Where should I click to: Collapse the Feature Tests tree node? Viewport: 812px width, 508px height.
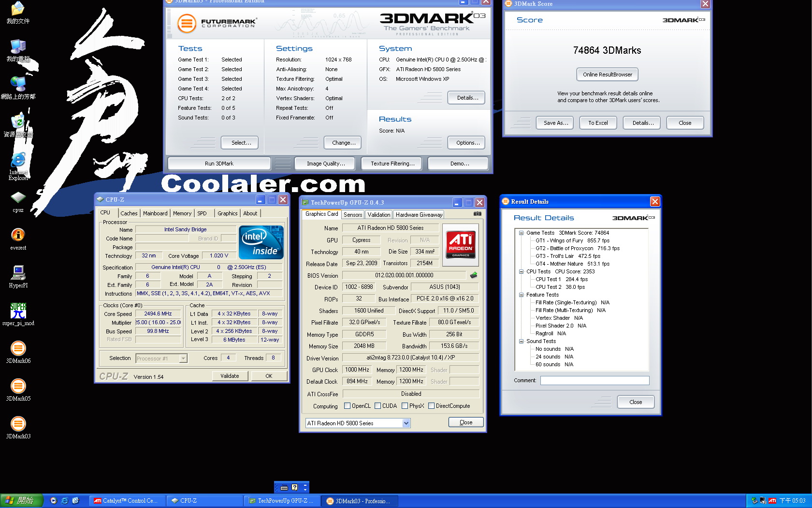click(x=521, y=295)
